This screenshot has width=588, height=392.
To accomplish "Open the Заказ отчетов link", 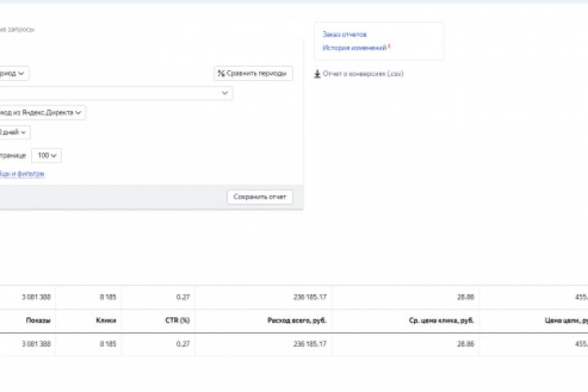I will 345,34.
